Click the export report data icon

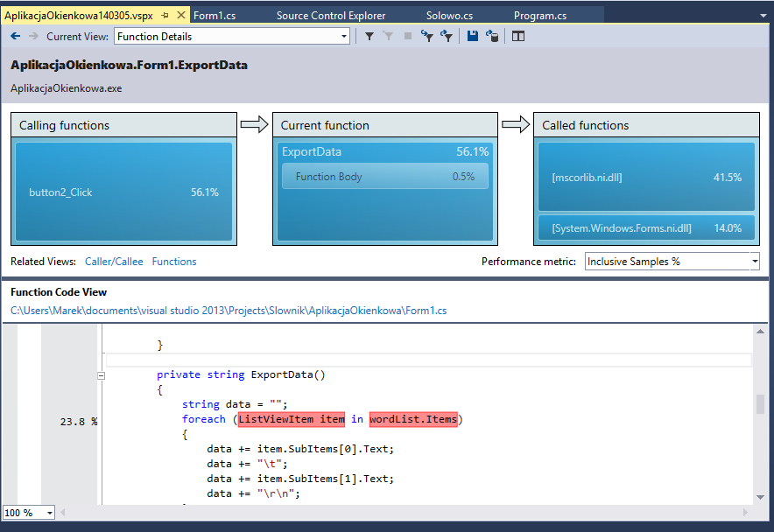coord(492,36)
